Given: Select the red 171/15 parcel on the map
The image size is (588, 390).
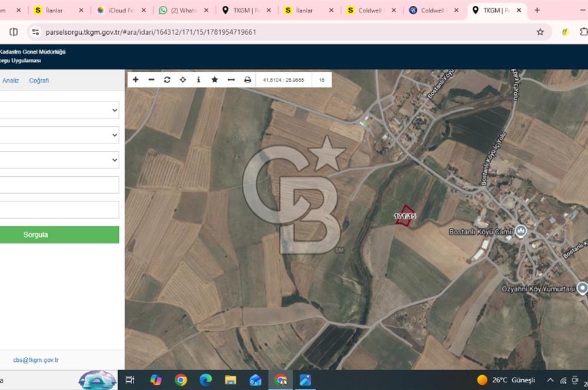Looking at the screenshot, I should point(405,216).
